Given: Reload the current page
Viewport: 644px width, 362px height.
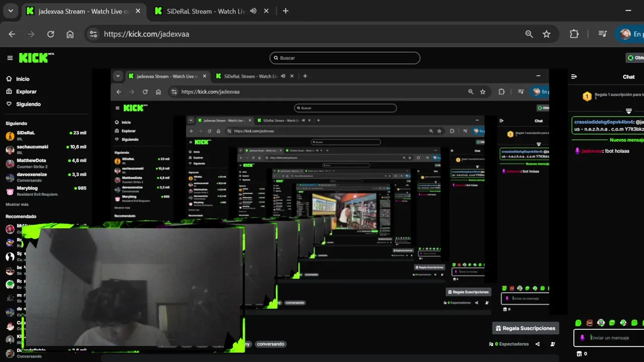Looking at the screenshot, I should point(50,34).
